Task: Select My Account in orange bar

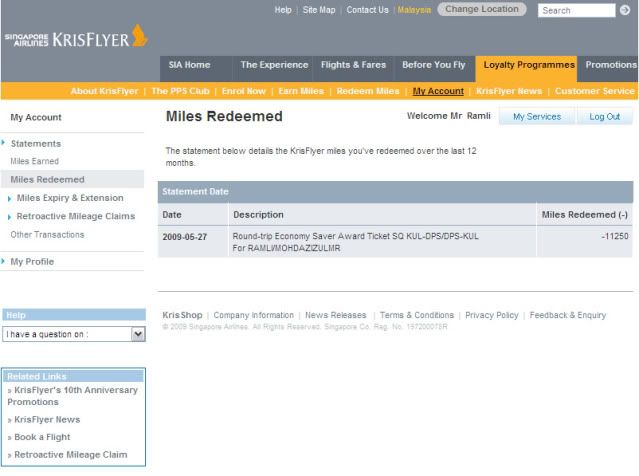Action: (438, 91)
